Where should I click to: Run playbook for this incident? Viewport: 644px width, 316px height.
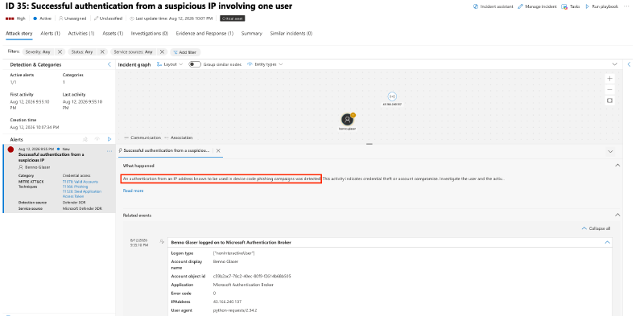click(x=601, y=6)
